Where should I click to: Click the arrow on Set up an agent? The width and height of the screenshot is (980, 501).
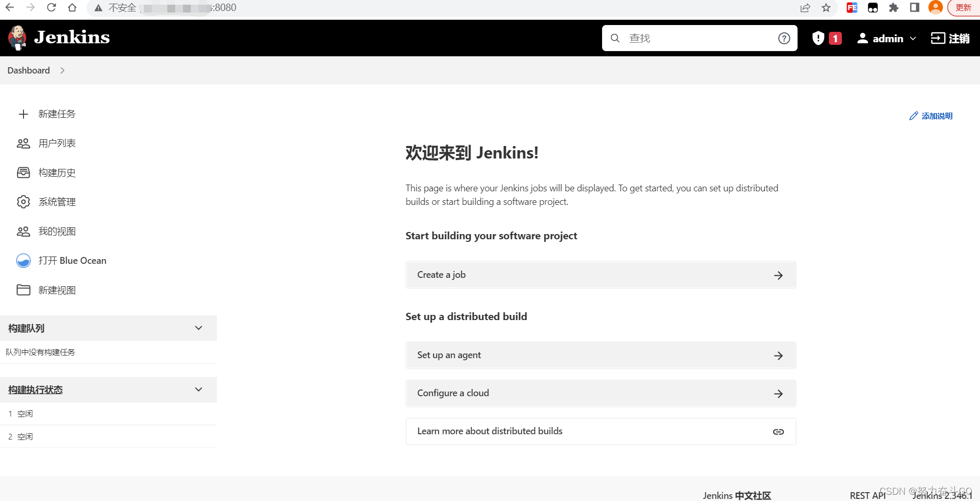pos(778,356)
